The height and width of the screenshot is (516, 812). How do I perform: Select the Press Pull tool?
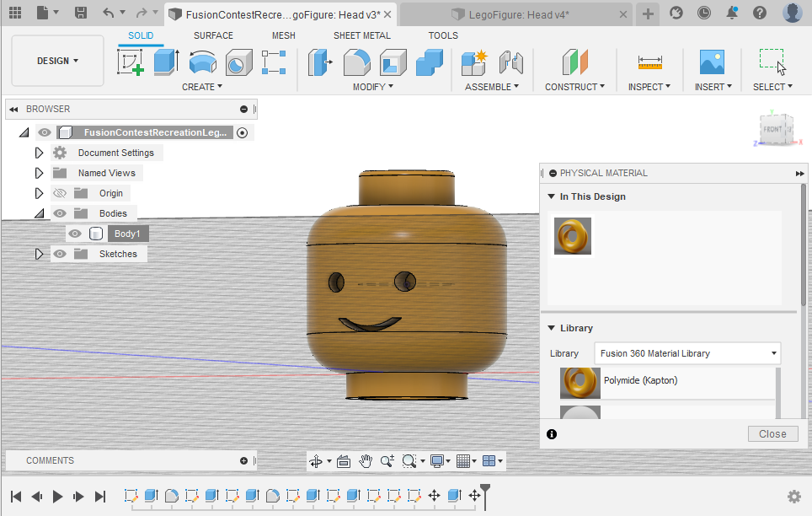(x=320, y=62)
